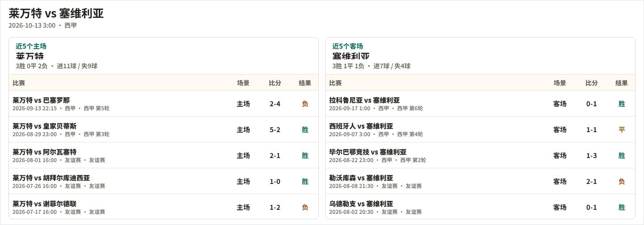Click the 负 result in the 勒沃库森 row

(622, 181)
